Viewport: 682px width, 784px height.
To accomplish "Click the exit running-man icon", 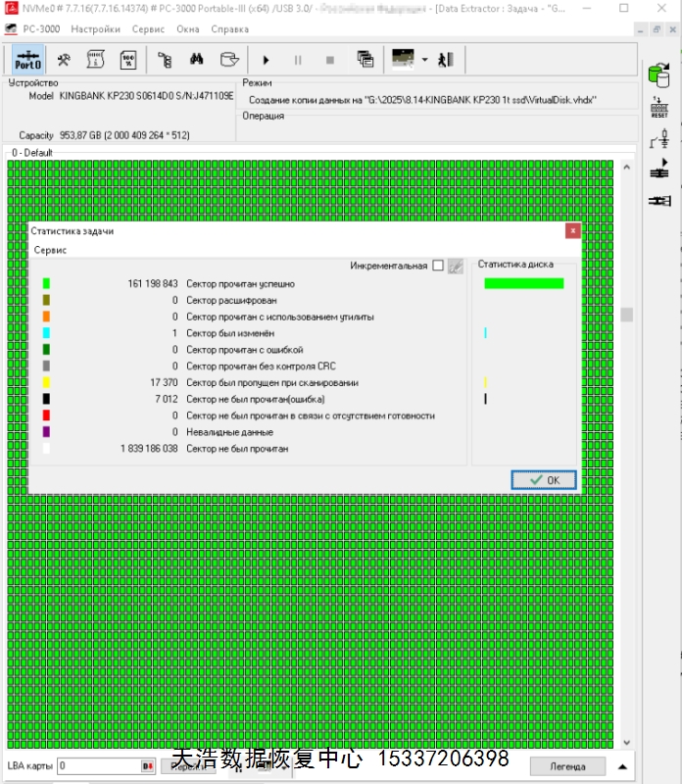I will point(449,60).
